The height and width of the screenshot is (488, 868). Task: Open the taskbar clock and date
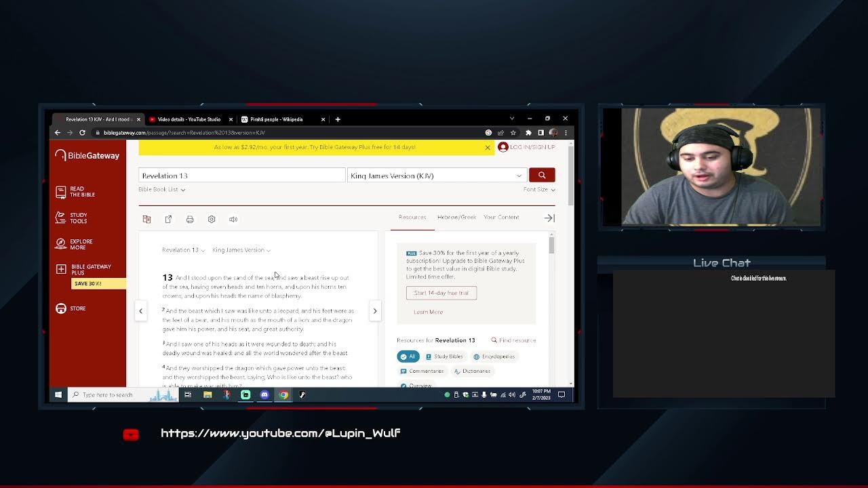540,394
